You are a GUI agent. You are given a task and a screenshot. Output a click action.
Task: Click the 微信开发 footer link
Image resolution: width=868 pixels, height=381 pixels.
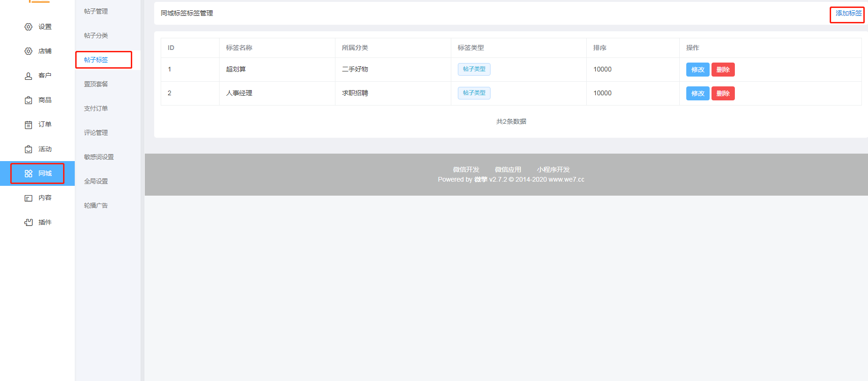click(466, 169)
